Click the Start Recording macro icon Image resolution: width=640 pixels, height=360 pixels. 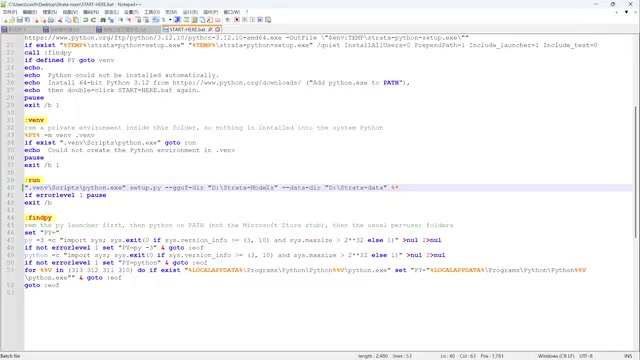coord(236,20)
